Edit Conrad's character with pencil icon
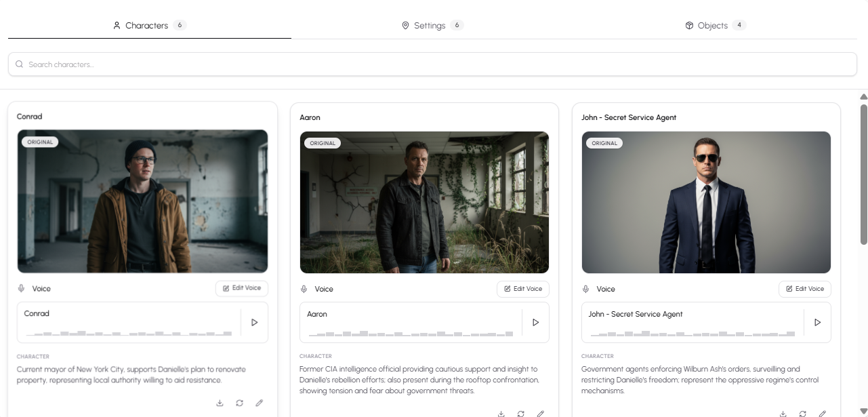This screenshot has width=868, height=417. (x=259, y=403)
